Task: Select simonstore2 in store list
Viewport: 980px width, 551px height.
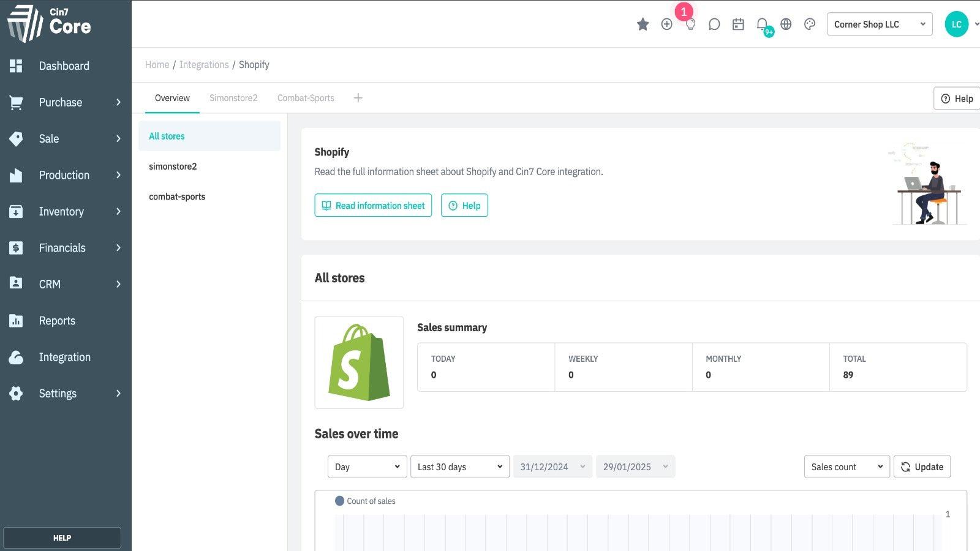Action: pyautogui.click(x=209, y=167)
